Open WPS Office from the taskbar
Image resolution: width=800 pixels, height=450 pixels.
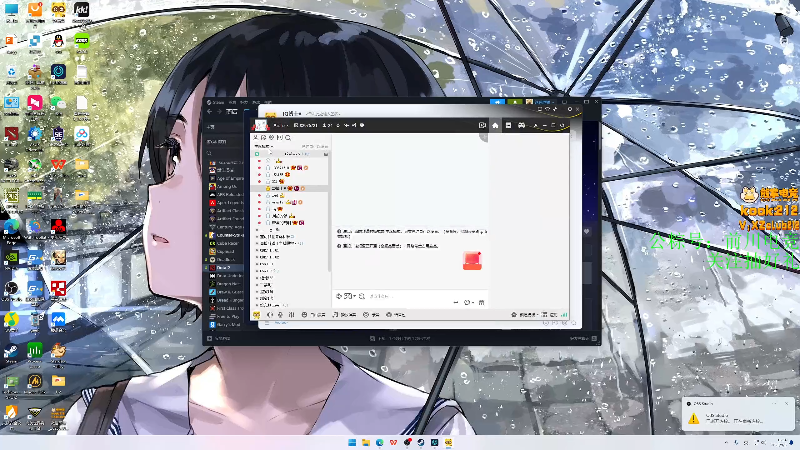(x=393, y=442)
